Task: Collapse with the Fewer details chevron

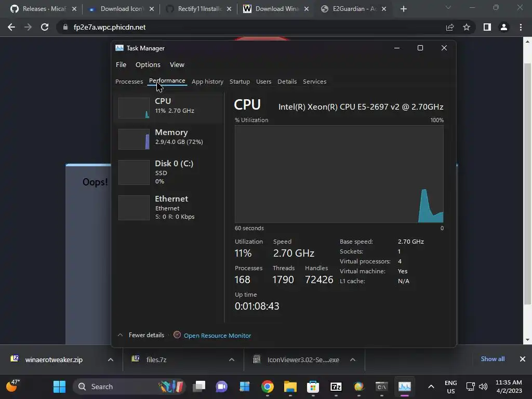Action: (120, 335)
